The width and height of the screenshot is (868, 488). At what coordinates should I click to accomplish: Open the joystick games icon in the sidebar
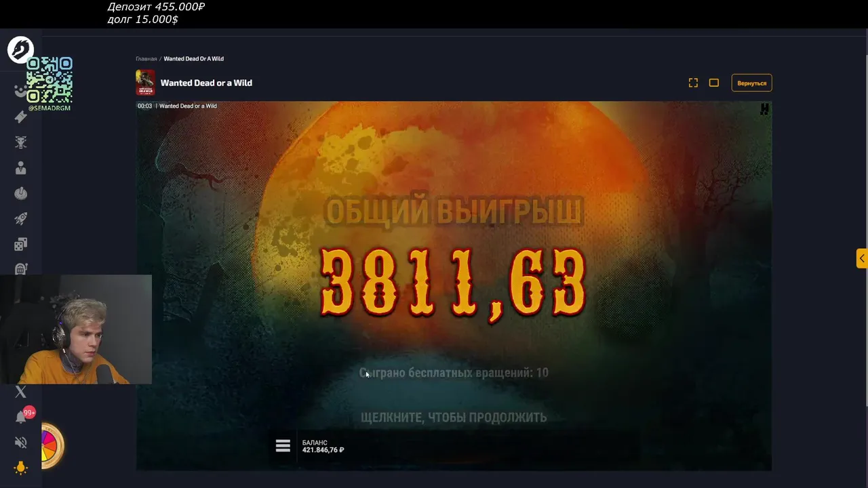(20, 194)
